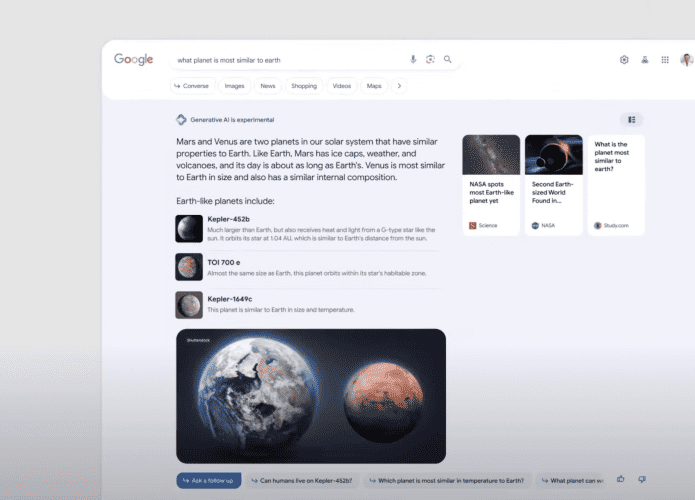The width and height of the screenshot is (695, 500).
Task: Open the account profile avatar
Action: (687, 60)
